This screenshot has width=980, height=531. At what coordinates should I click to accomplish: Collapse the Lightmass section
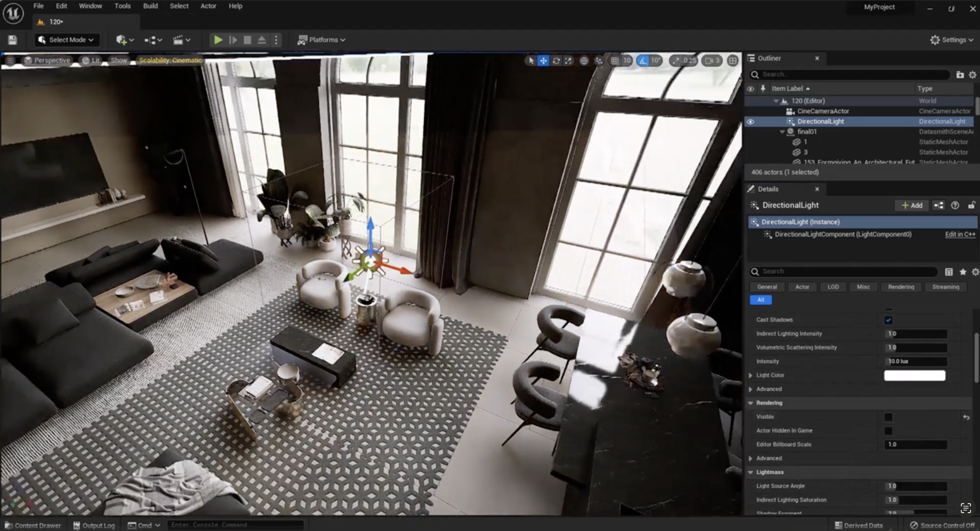tap(750, 472)
